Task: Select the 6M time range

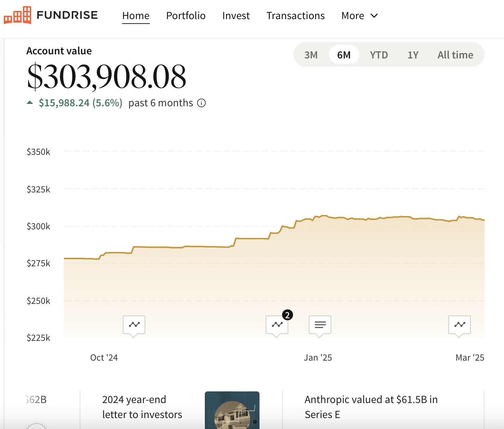Action: (344, 55)
